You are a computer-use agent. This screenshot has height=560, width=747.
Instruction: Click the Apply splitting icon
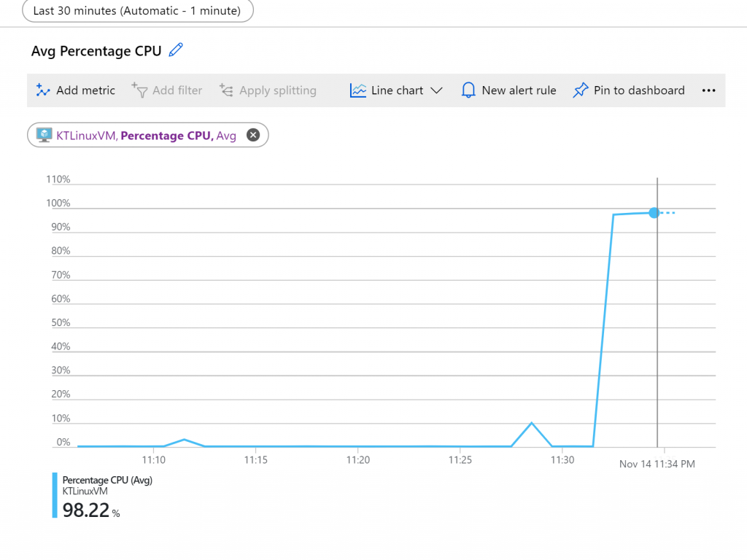pyautogui.click(x=226, y=90)
